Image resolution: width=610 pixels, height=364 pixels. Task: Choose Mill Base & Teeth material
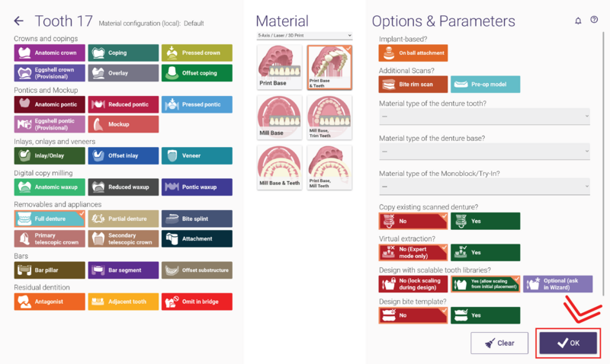(279, 168)
